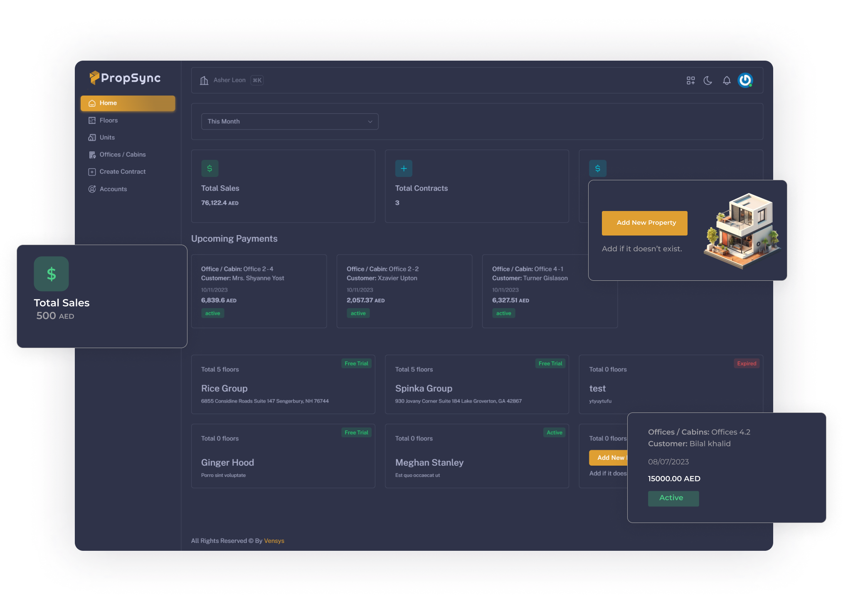Image resolution: width=848 pixels, height=616 pixels.
Task: Click the Total Contracts plus icon
Action: click(404, 169)
